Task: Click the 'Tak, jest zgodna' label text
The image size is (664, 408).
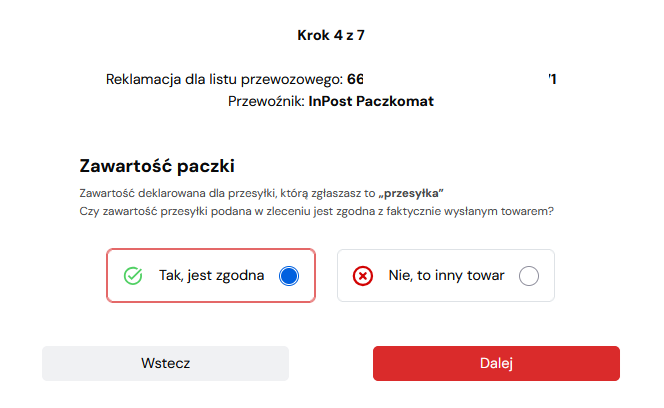Action: pos(211,276)
